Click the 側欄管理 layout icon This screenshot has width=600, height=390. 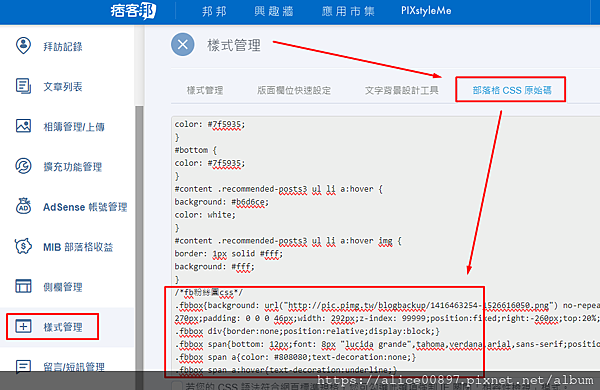click(23, 286)
